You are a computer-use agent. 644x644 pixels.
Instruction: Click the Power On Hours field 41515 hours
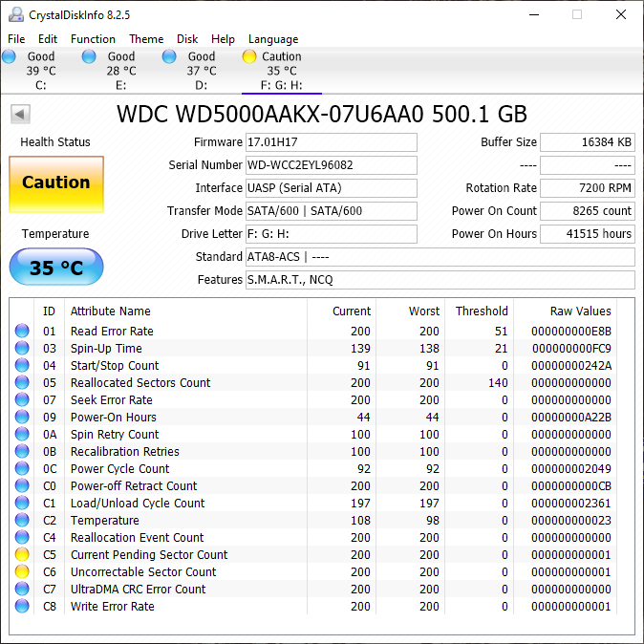(588, 234)
